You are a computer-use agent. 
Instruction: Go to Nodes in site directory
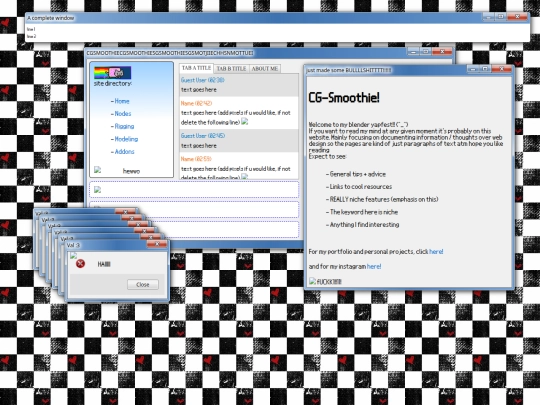pyautogui.click(x=123, y=113)
